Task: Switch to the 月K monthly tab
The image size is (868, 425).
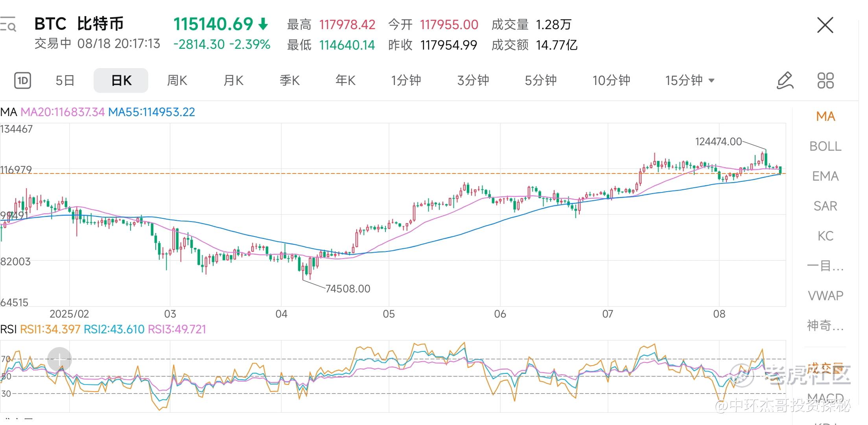Action: (x=233, y=81)
